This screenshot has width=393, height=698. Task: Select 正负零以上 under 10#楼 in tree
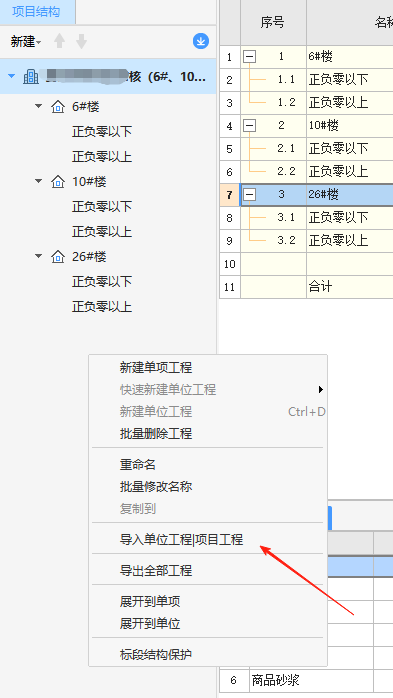coord(102,231)
